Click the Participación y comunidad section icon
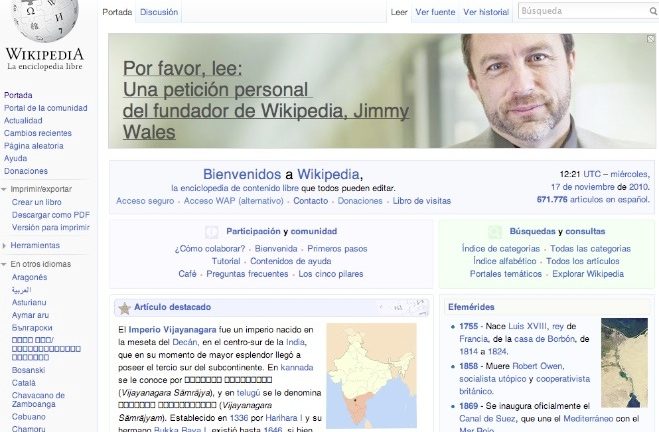The image size is (659, 432). click(211, 232)
